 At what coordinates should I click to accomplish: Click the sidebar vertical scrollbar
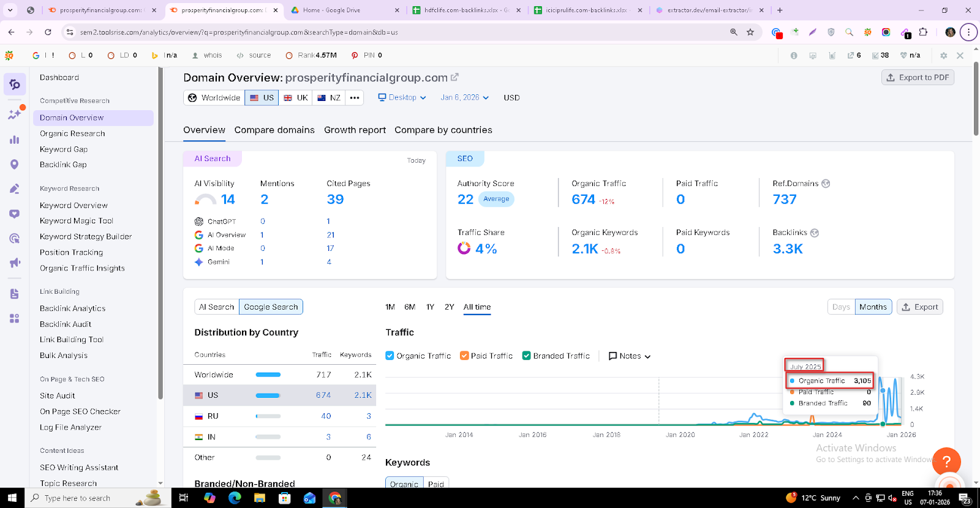point(160,233)
